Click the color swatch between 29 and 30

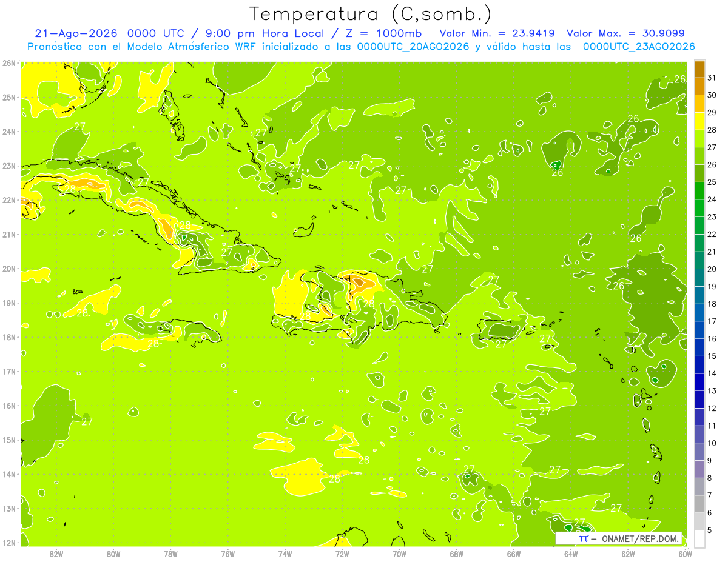[699, 104]
